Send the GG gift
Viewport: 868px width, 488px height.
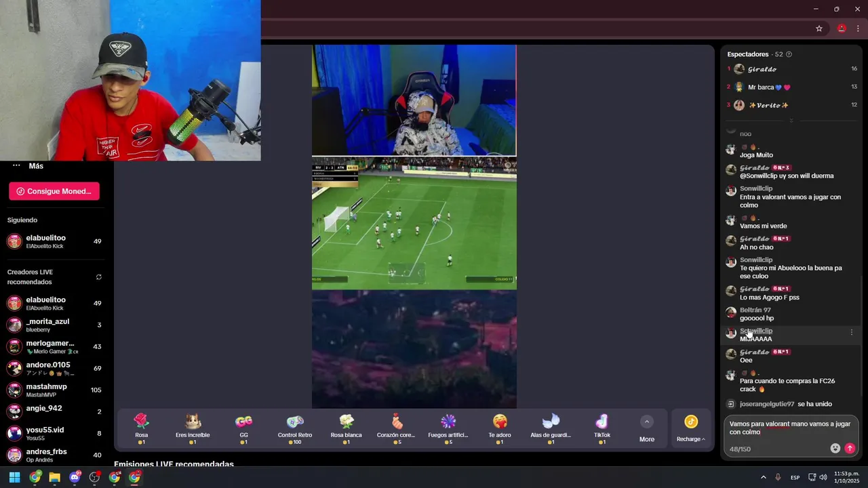click(243, 428)
